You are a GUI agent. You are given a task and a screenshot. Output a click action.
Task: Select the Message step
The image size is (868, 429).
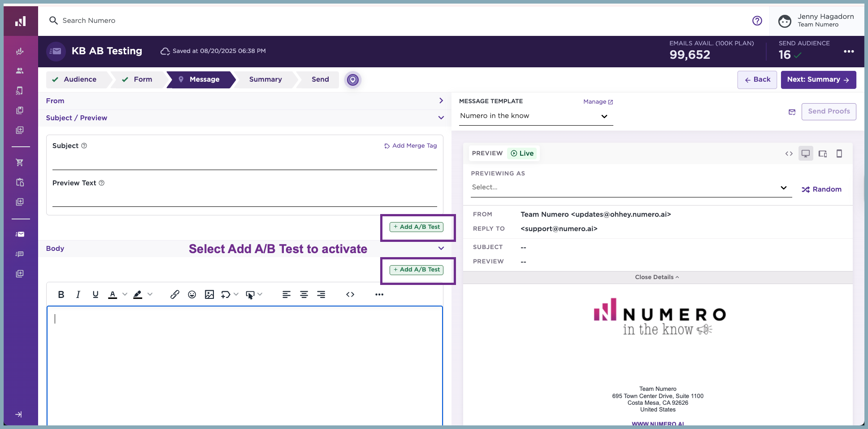(201, 79)
